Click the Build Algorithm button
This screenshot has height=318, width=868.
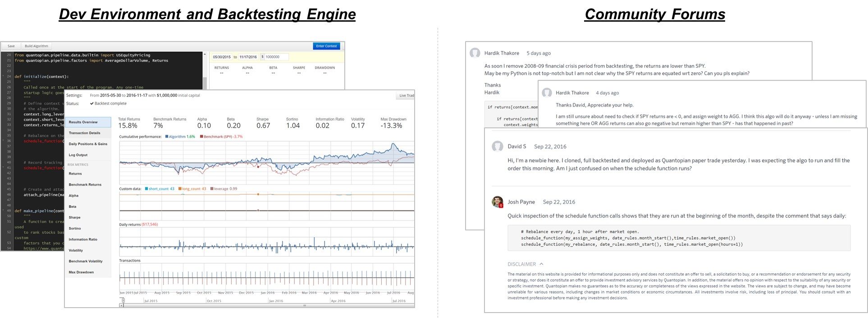coord(37,46)
